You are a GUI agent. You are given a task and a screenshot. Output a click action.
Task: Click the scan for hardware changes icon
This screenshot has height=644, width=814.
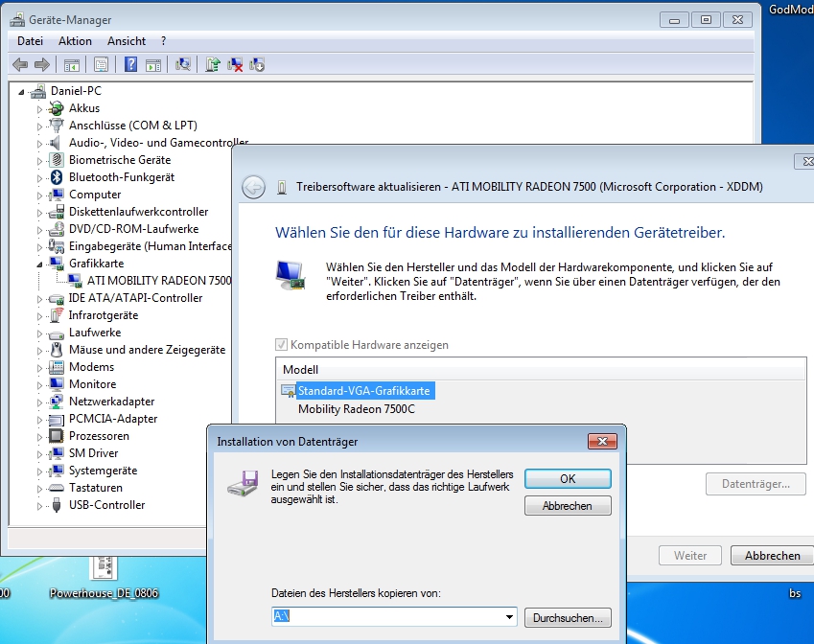click(x=183, y=65)
